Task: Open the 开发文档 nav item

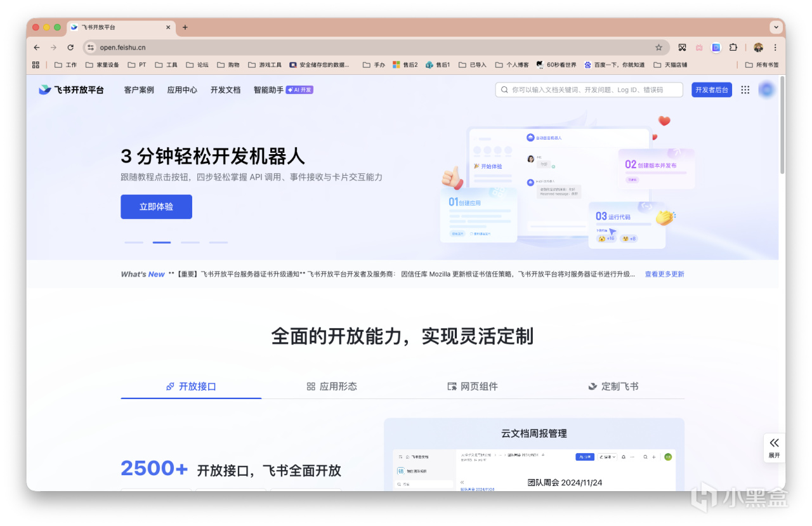Action: [225, 90]
